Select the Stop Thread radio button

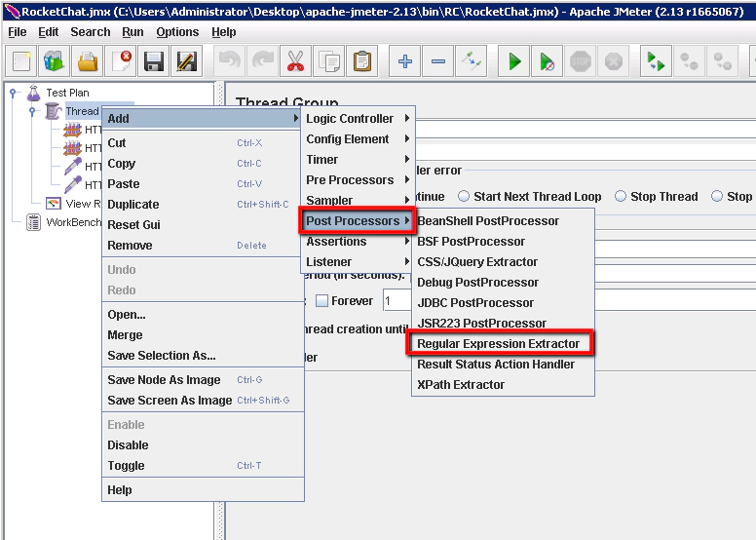[x=621, y=196]
